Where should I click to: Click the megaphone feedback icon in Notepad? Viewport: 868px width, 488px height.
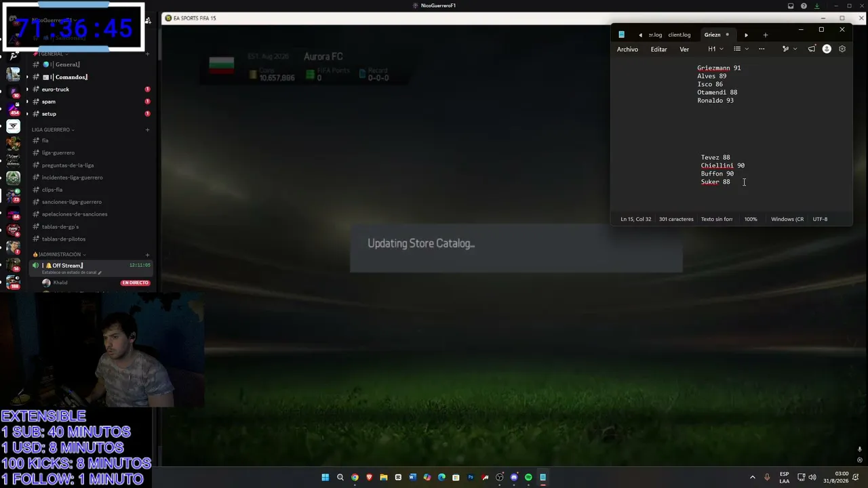[x=812, y=49]
